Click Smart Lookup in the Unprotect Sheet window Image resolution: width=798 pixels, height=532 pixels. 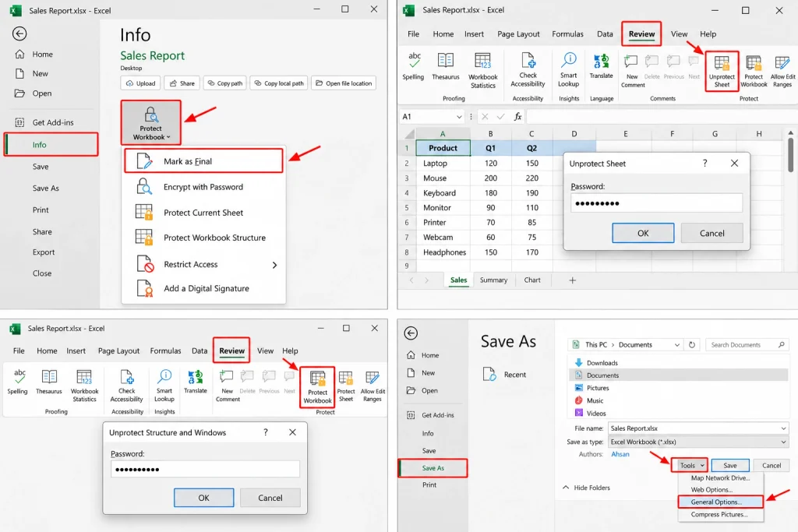click(568, 69)
